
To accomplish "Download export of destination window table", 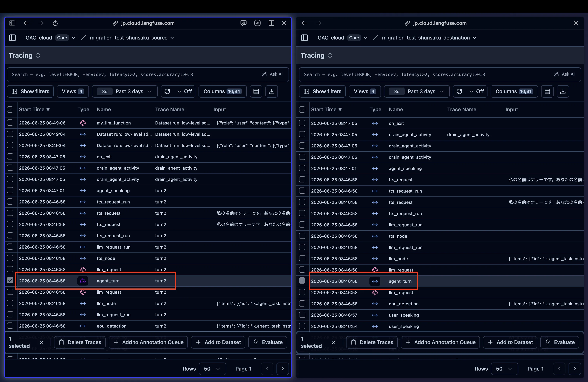I will pyautogui.click(x=563, y=91).
